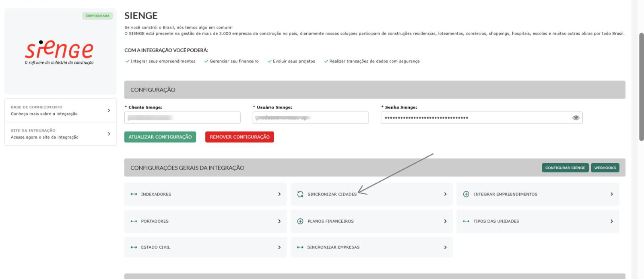Click the Sienge logo image
Viewport: 644px width, 279px height.
pyautogui.click(x=59, y=52)
